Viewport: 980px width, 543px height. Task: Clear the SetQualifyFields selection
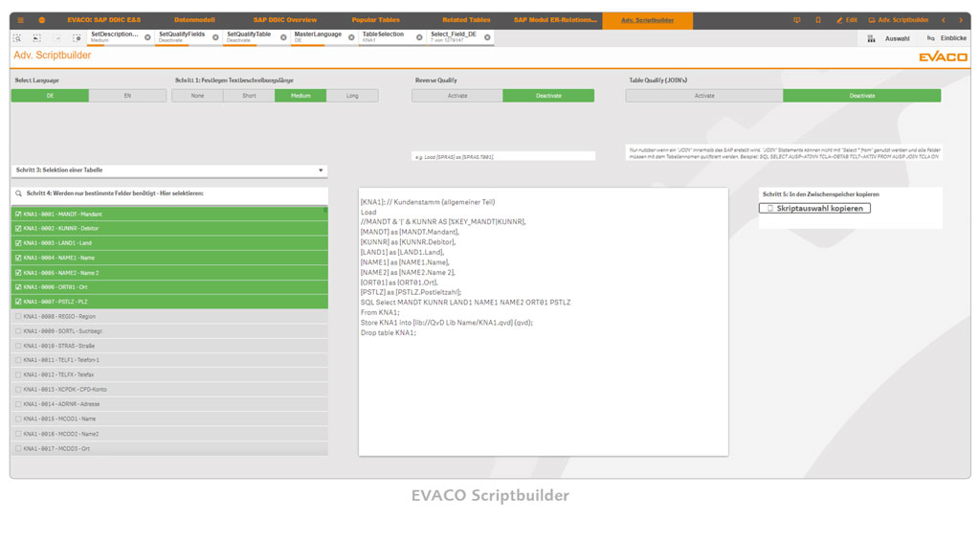[x=215, y=37]
